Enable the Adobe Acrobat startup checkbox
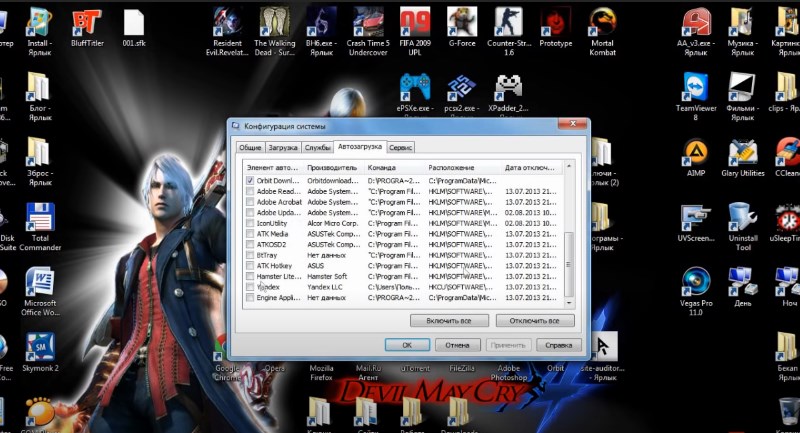Image resolution: width=800 pixels, height=433 pixels. [249, 201]
